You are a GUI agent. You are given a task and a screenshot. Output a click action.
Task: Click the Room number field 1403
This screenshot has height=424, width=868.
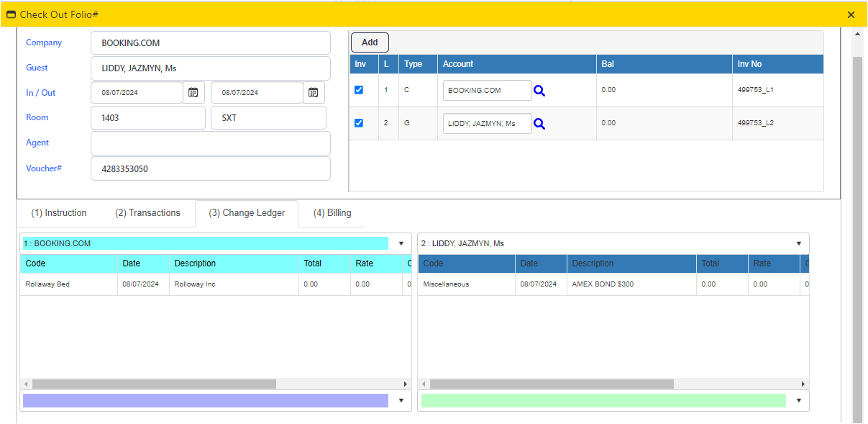click(148, 117)
